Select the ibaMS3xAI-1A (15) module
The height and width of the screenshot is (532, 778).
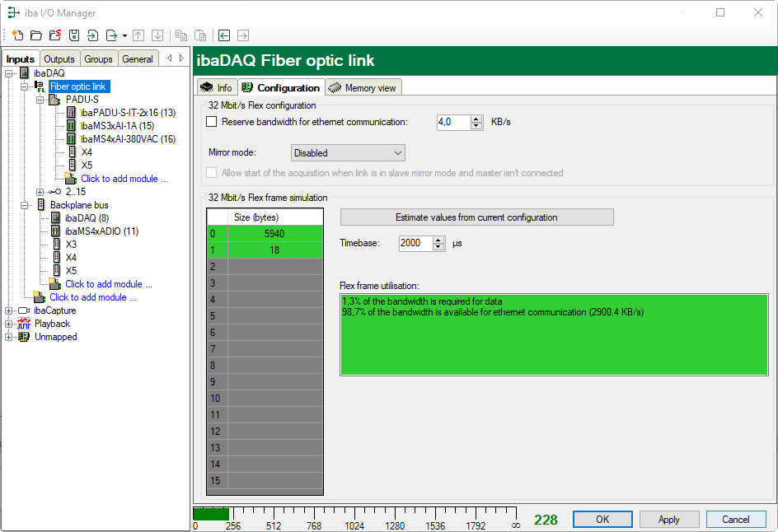coord(118,126)
